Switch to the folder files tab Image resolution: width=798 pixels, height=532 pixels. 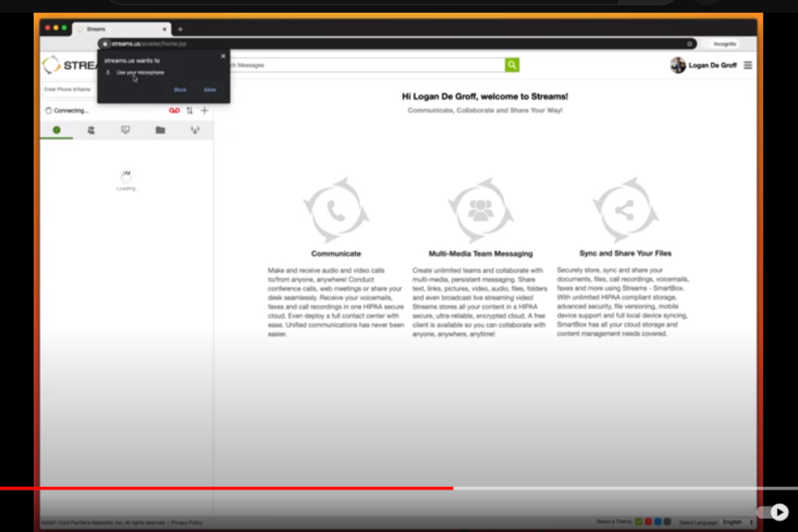[160, 130]
